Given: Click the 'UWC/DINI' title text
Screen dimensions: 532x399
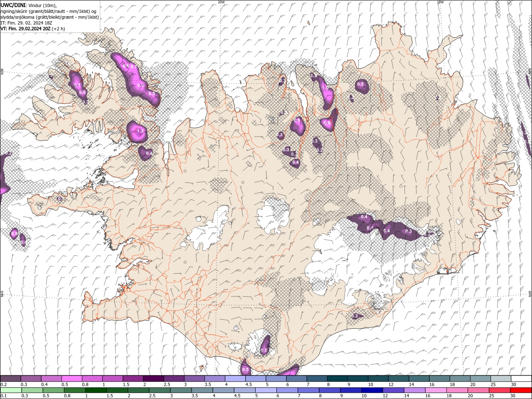Looking at the screenshot, I should 12,5.
